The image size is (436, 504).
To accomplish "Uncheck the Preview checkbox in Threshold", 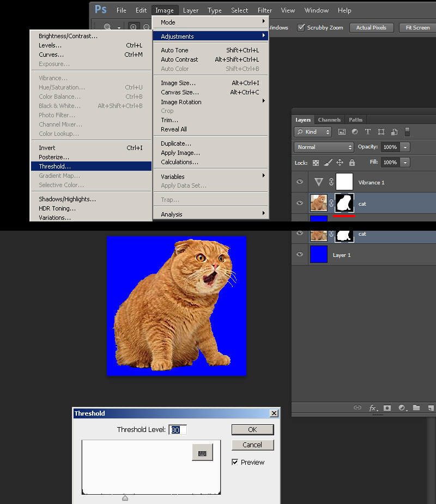I will pyautogui.click(x=235, y=462).
